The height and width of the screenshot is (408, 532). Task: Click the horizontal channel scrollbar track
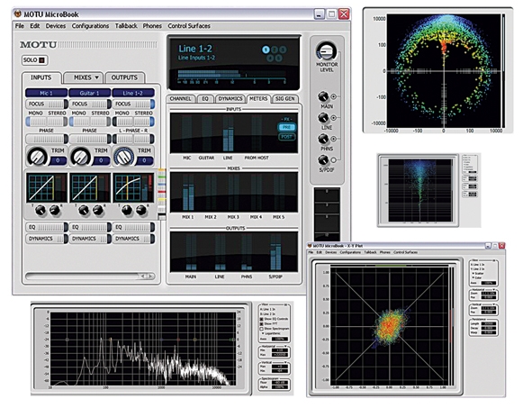pos(83,277)
